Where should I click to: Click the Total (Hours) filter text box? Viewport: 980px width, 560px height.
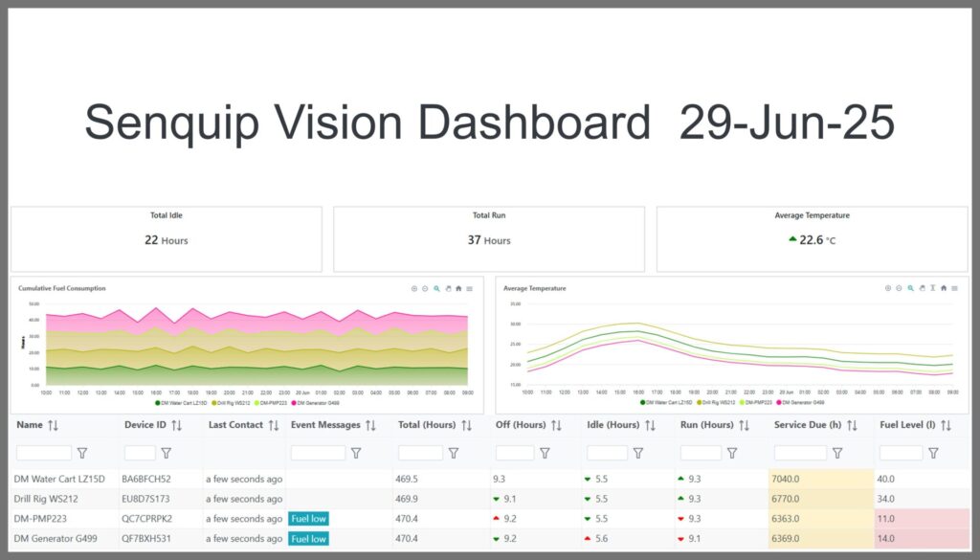(421, 453)
